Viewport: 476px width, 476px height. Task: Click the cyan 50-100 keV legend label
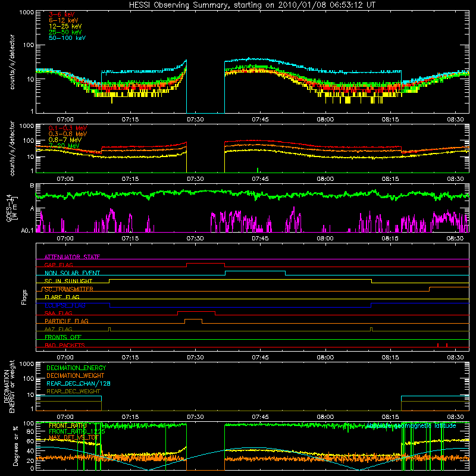point(67,38)
